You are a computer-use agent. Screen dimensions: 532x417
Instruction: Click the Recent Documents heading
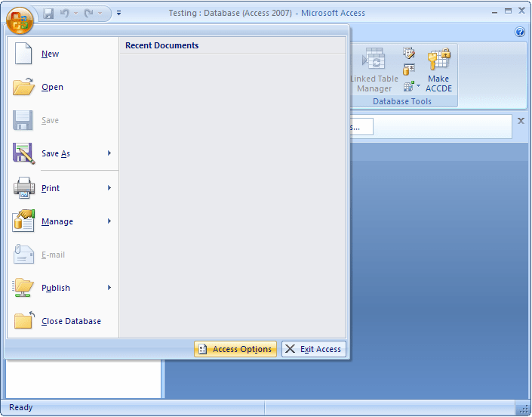point(161,45)
